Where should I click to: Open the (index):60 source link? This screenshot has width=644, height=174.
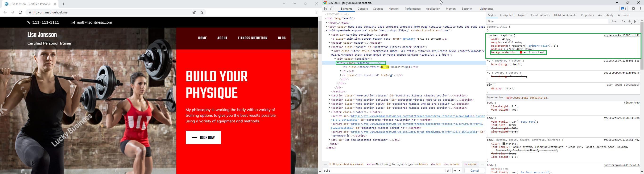pos(632,103)
